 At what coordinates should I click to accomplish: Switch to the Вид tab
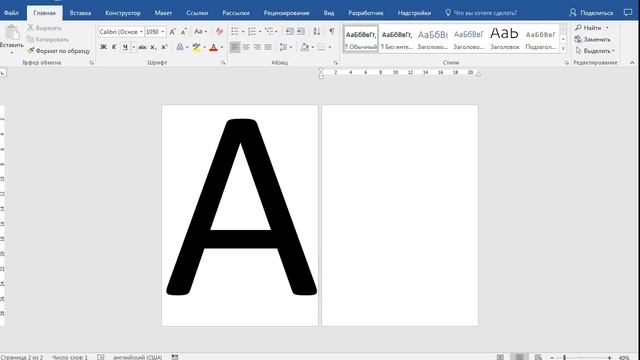pos(329,13)
